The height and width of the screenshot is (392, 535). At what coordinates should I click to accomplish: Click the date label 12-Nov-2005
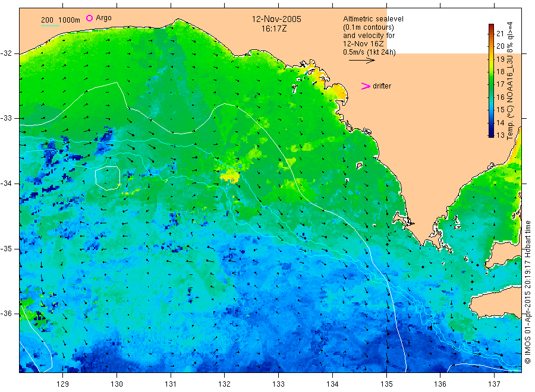click(276, 19)
